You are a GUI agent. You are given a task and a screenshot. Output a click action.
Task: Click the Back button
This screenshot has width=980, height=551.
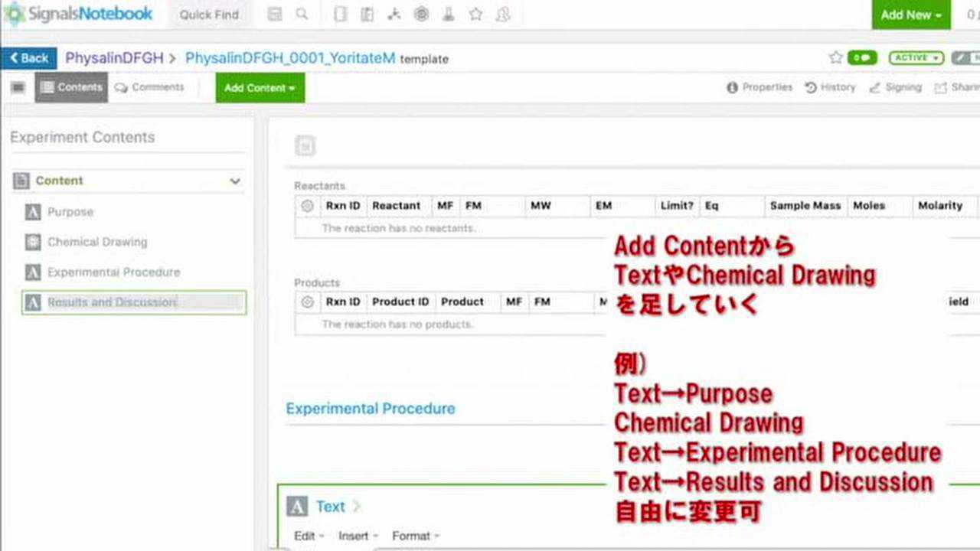tap(29, 57)
